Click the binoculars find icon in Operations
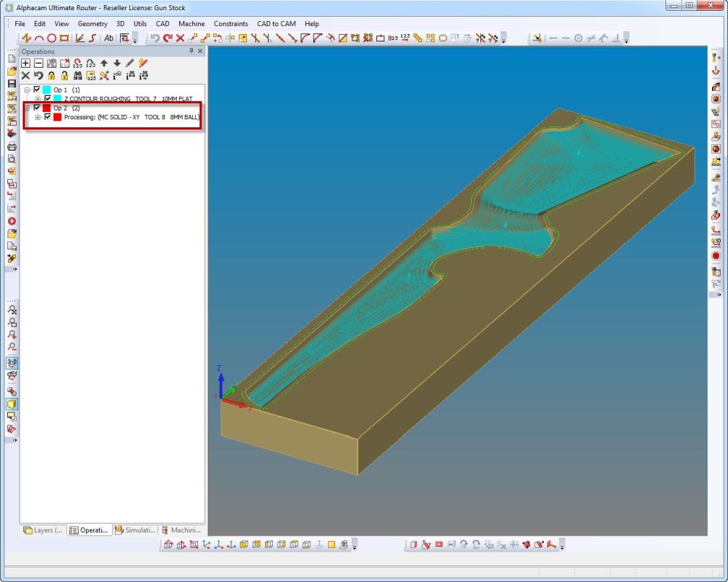 click(78, 75)
